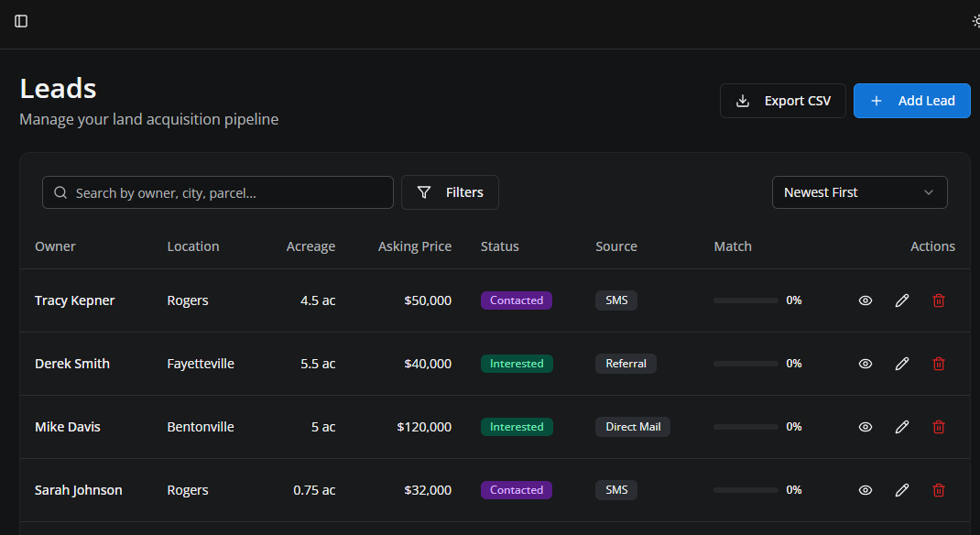980x535 pixels.
Task: Delete Sarah Johnson's lead via trash icon
Action: pyautogui.click(x=938, y=489)
